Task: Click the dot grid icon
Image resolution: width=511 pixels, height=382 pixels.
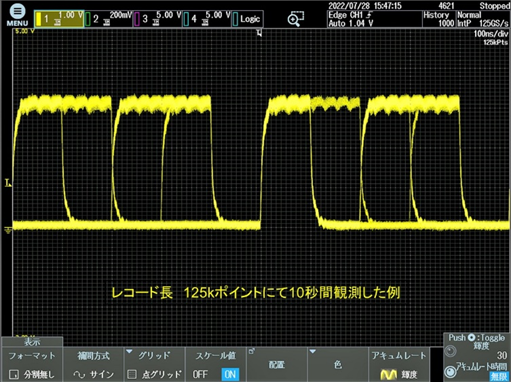Action: [x=132, y=374]
